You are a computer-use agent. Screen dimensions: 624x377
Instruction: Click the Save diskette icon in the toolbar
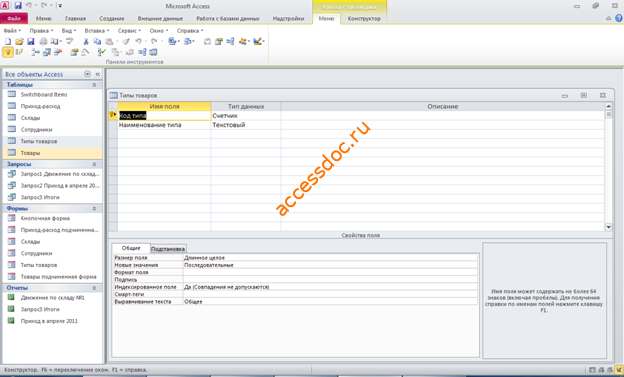[x=31, y=41]
